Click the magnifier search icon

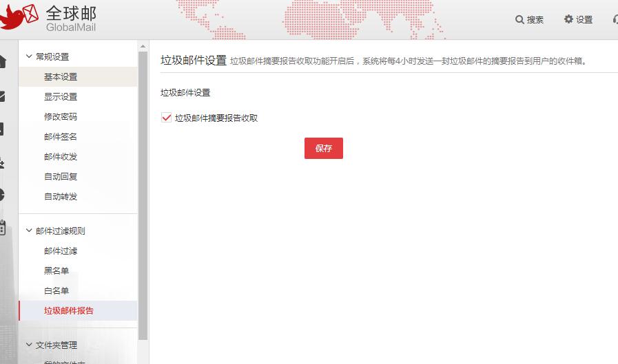(x=520, y=19)
